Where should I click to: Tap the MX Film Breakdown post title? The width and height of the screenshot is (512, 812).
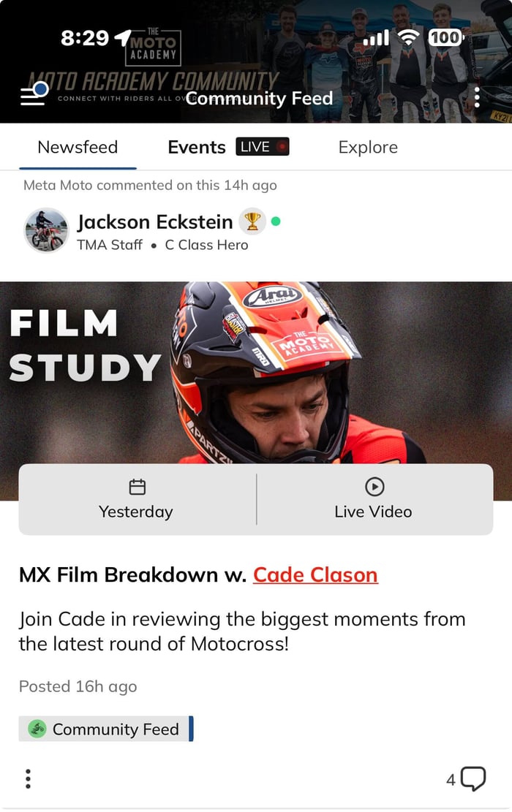click(198, 574)
